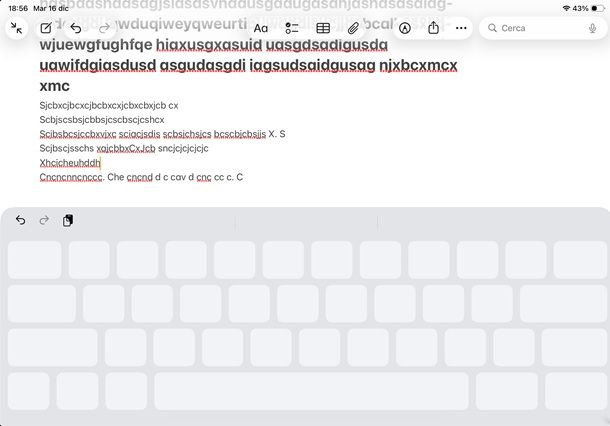Tap the Cerca search field

coord(543,28)
